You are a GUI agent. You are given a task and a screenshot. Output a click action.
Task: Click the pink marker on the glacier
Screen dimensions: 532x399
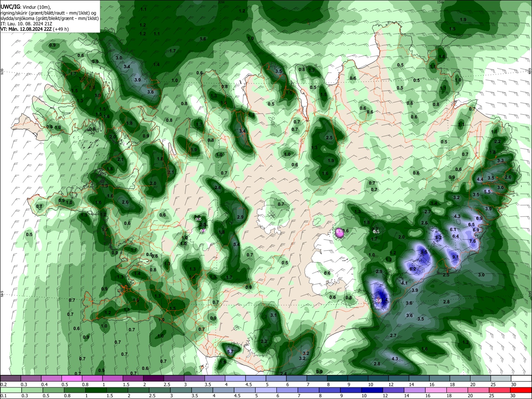pos(340,233)
